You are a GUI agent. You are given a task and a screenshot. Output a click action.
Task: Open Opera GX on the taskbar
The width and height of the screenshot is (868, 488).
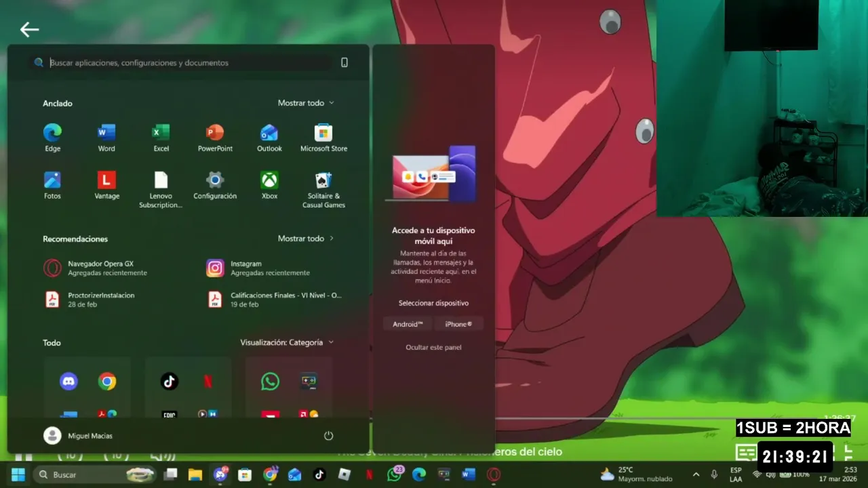tap(494, 474)
